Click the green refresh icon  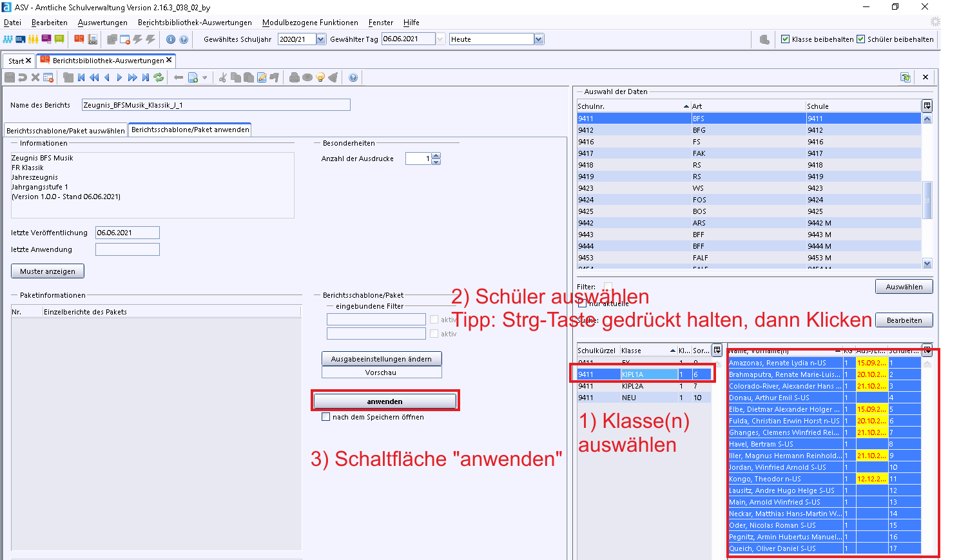click(159, 77)
